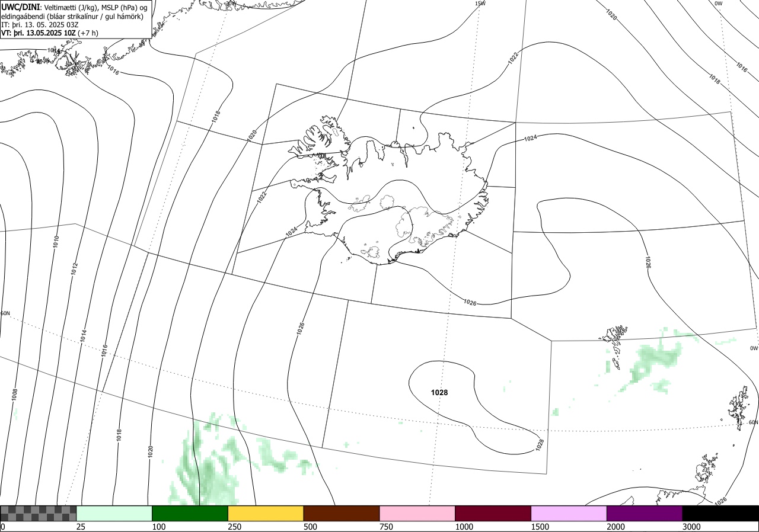Pick the pink 750–1000 legend swatch
The height and width of the screenshot is (532, 759).
click(x=417, y=513)
